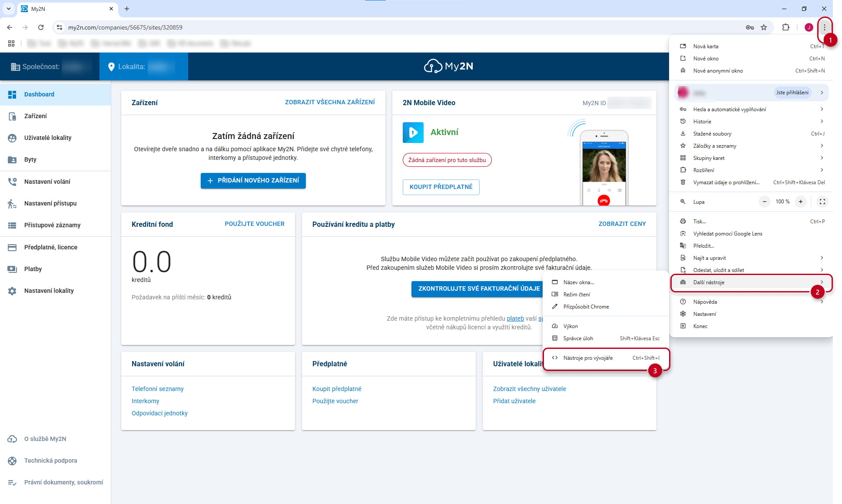Open the Extensions puzzle icon

[786, 27]
